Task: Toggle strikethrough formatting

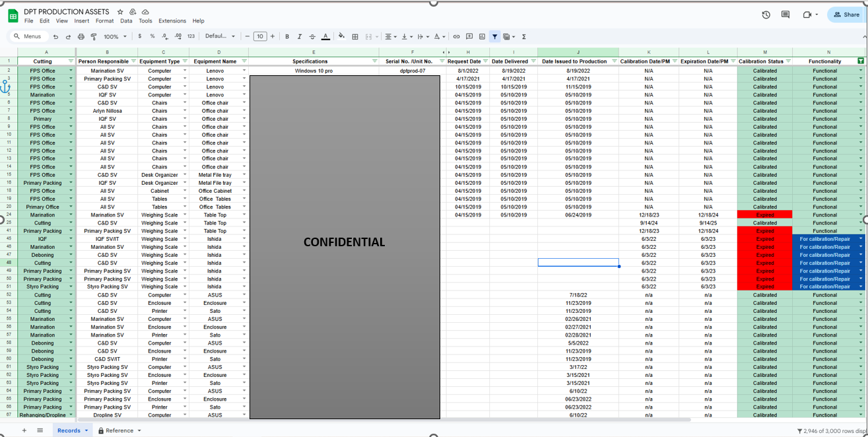Action: [x=312, y=37]
